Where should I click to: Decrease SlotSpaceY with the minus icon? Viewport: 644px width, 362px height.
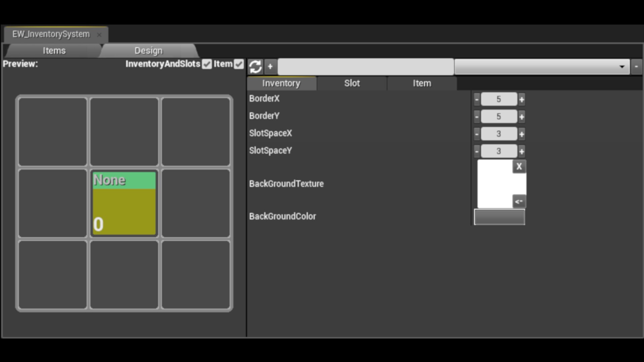point(477,151)
